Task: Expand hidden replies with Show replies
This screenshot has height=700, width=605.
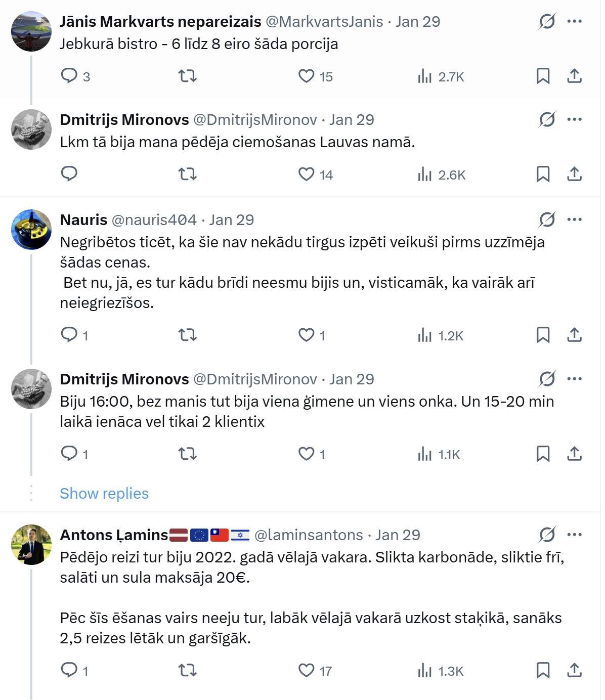Action: click(104, 493)
